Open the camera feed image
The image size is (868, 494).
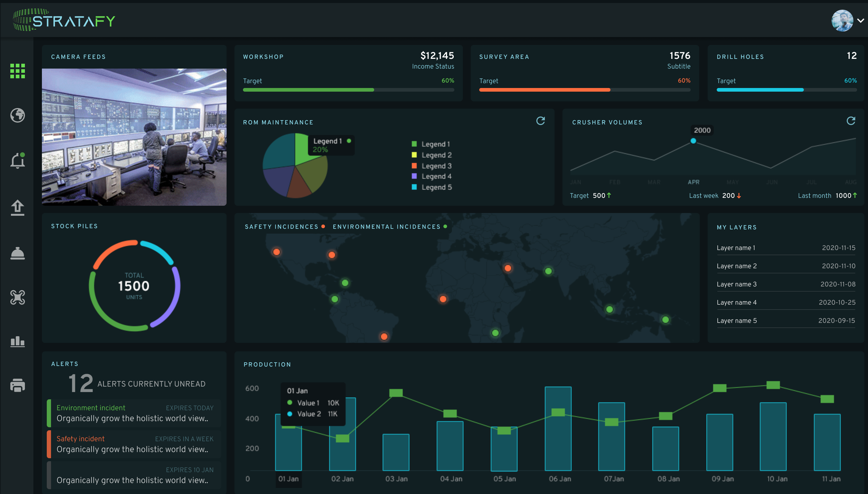(134, 137)
